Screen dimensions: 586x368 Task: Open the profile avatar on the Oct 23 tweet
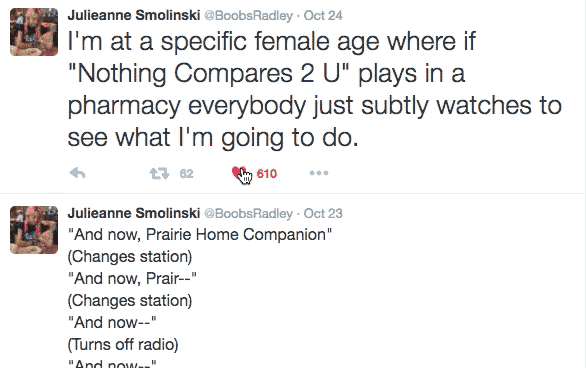pos(34,230)
